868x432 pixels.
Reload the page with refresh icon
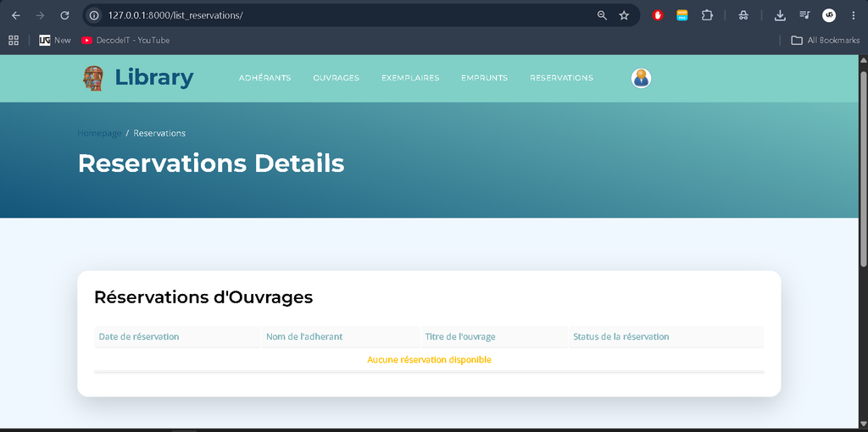[x=64, y=15]
